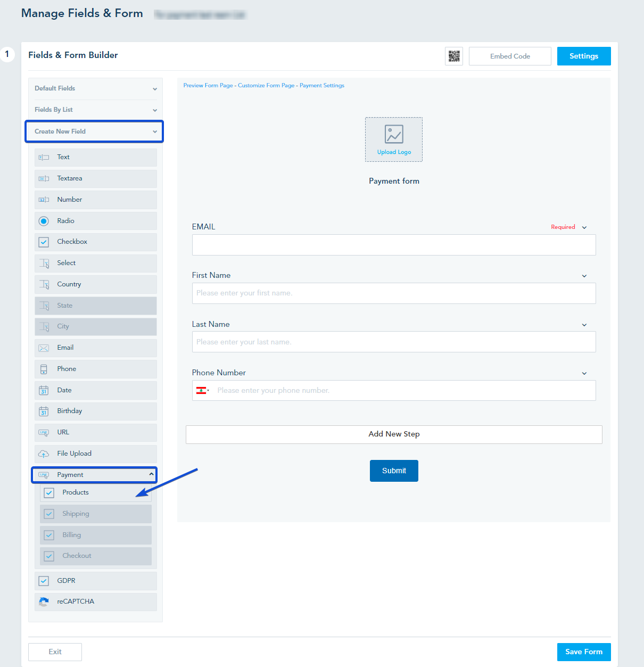Click the blue Submit button
644x667 pixels.
tap(394, 471)
